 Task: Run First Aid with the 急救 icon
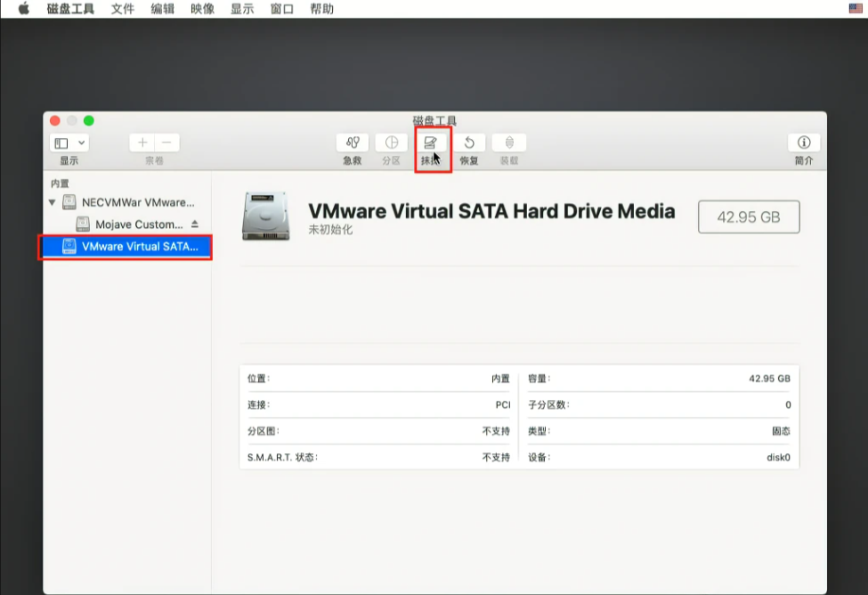coord(352,143)
